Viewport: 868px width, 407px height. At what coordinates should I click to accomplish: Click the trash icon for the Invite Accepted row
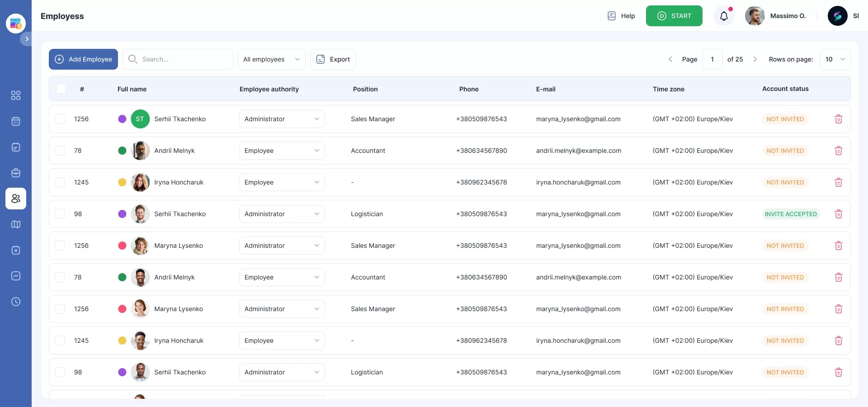838,214
